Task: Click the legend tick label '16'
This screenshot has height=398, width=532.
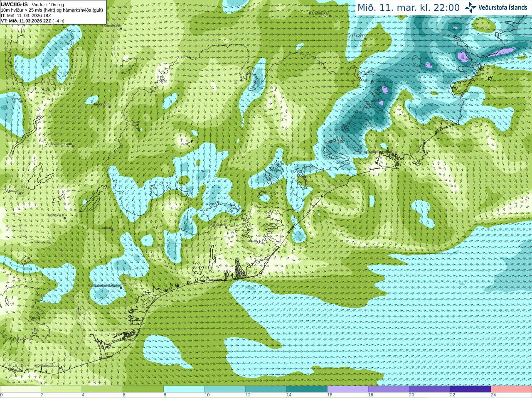Action: pyautogui.click(x=330, y=395)
